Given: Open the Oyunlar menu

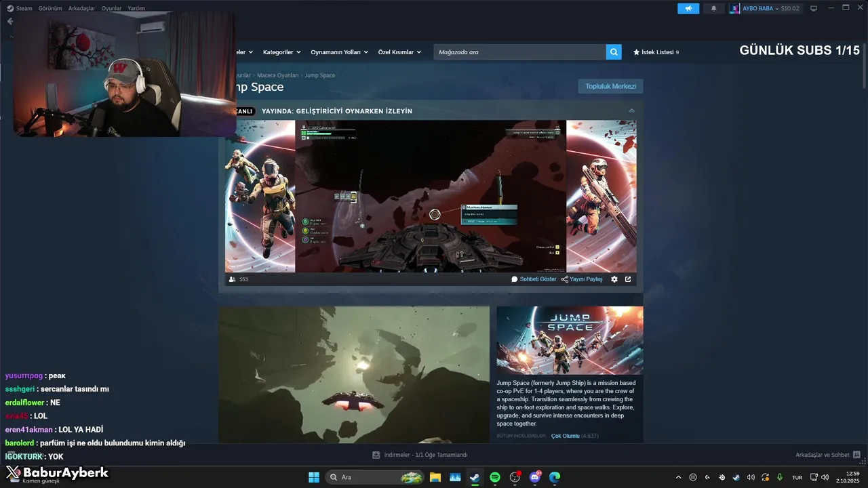Looking at the screenshot, I should pyautogui.click(x=111, y=8).
